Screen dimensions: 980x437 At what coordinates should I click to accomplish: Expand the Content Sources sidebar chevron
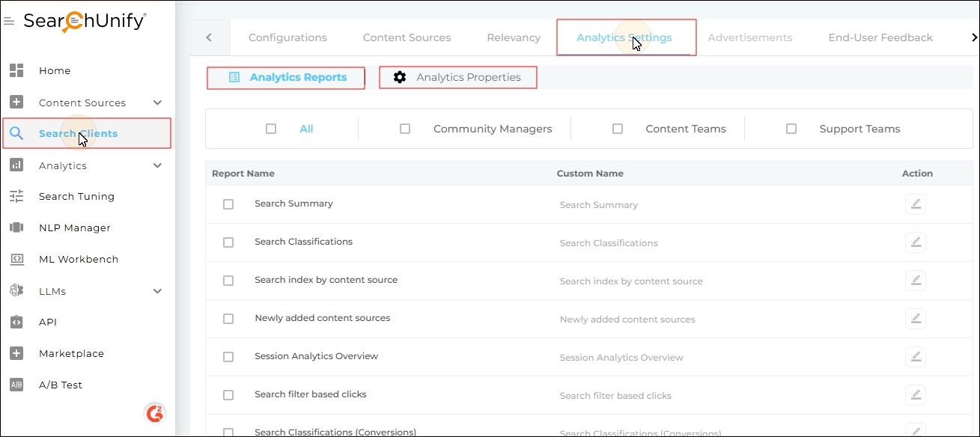(157, 103)
